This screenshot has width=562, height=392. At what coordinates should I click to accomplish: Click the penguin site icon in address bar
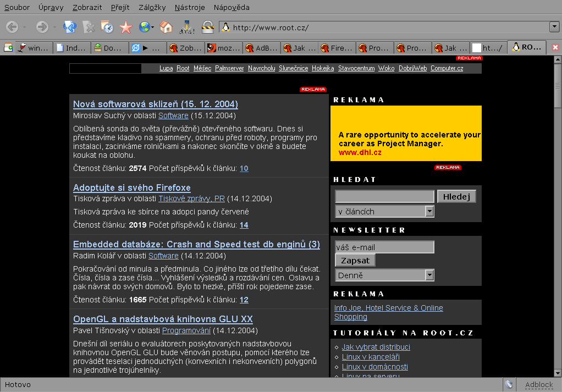(225, 27)
